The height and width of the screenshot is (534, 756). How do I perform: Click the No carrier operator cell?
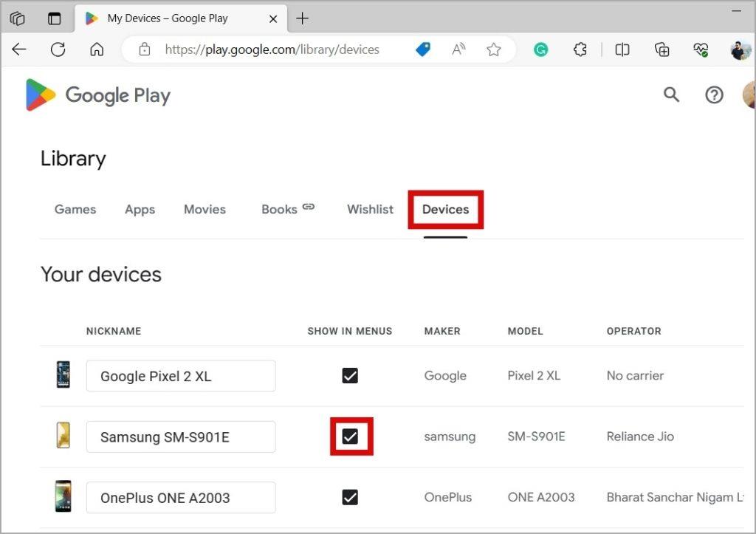(x=635, y=376)
